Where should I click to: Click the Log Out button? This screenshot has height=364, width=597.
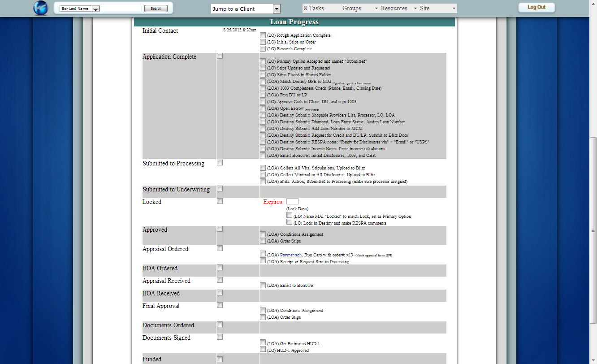536,8
